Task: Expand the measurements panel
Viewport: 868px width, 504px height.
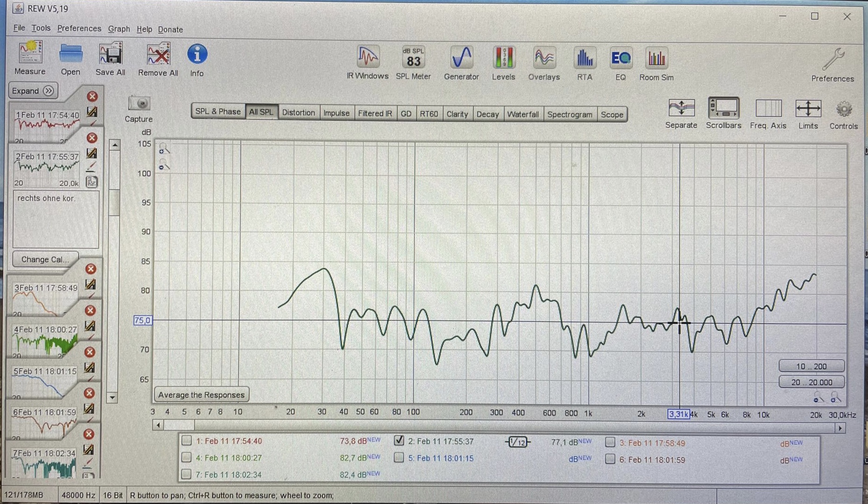Action: [33, 91]
